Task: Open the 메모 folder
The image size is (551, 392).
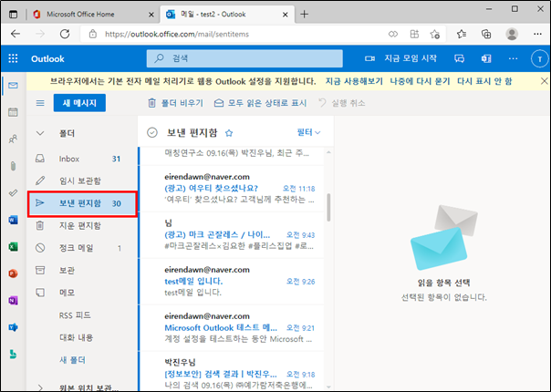Action: (x=83, y=293)
